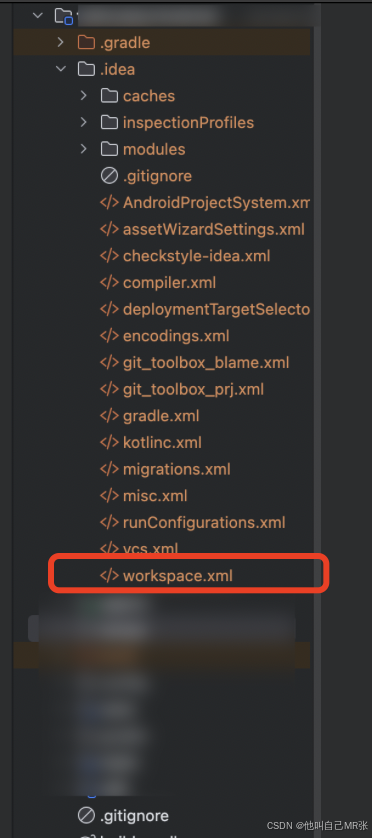Click XML icon beside git_toolbox_prj.xml
Viewport: 372px width, 838px height.
coord(109,390)
